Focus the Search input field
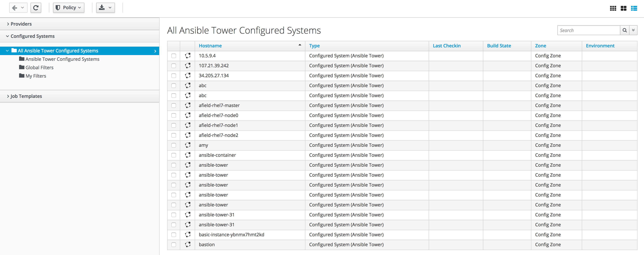The image size is (644, 255). pyautogui.click(x=588, y=30)
